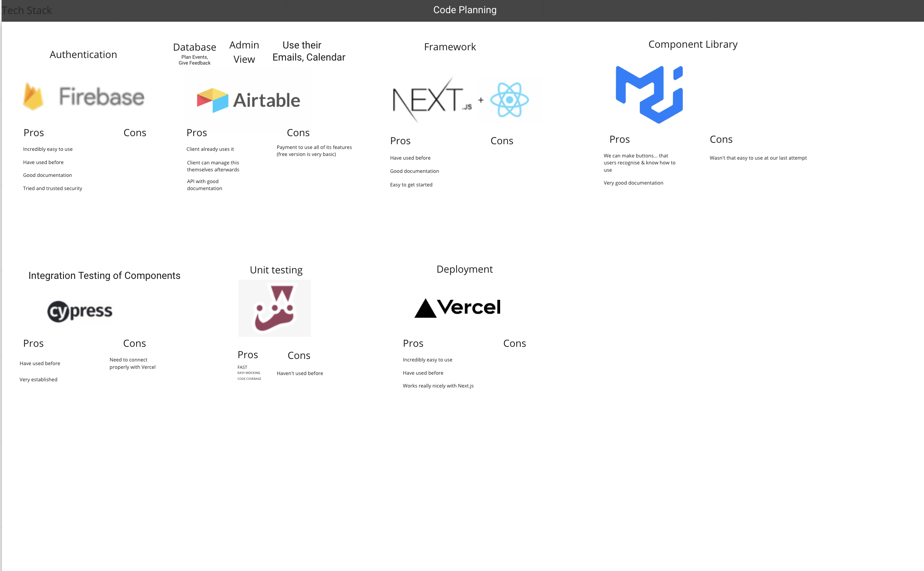Click 'Good documentation' in Framework pros
The width and height of the screenshot is (924, 571).
pos(415,171)
